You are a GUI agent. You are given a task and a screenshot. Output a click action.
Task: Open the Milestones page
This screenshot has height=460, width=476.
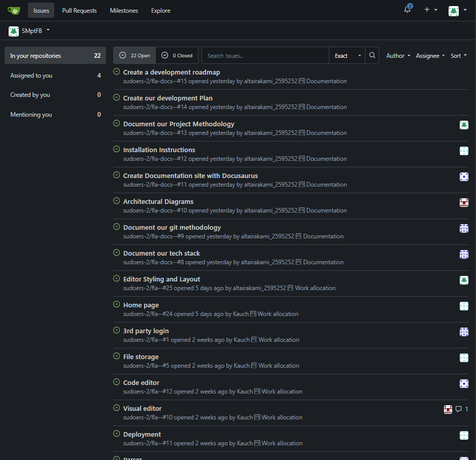(x=124, y=10)
